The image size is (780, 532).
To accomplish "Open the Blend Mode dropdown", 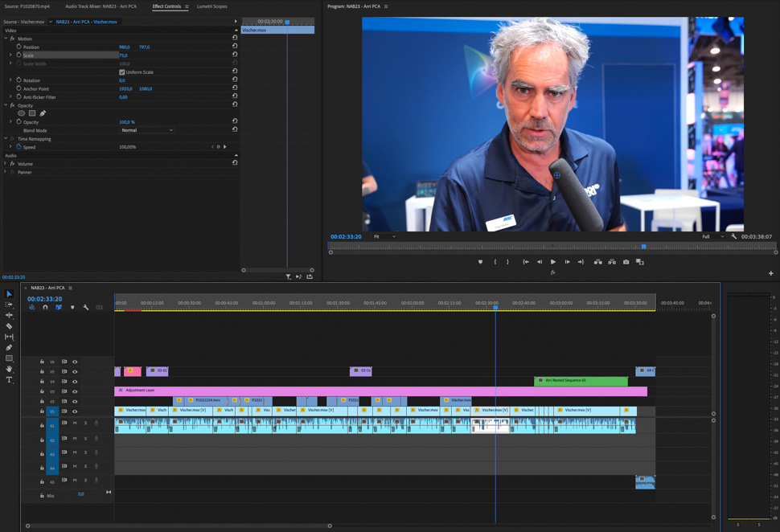I will pyautogui.click(x=147, y=130).
